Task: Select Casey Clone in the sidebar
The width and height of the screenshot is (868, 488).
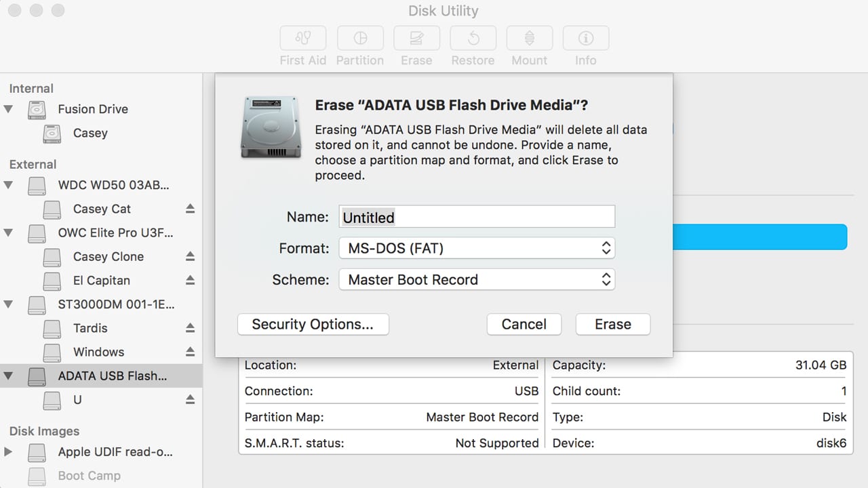Action: 108,256
